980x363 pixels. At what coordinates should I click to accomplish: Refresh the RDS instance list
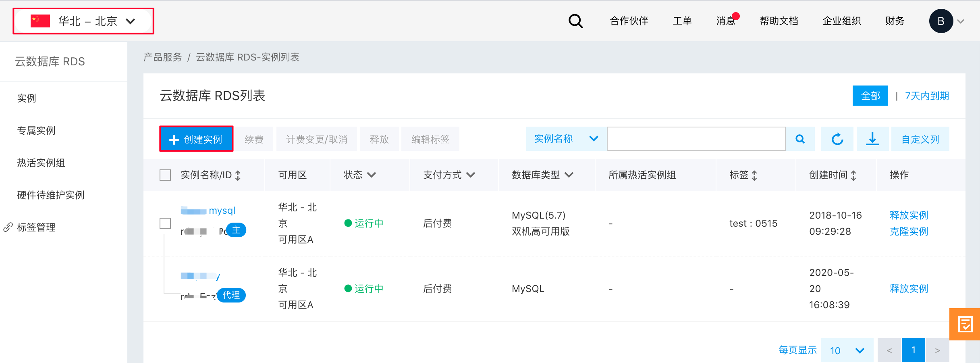point(837,139)
